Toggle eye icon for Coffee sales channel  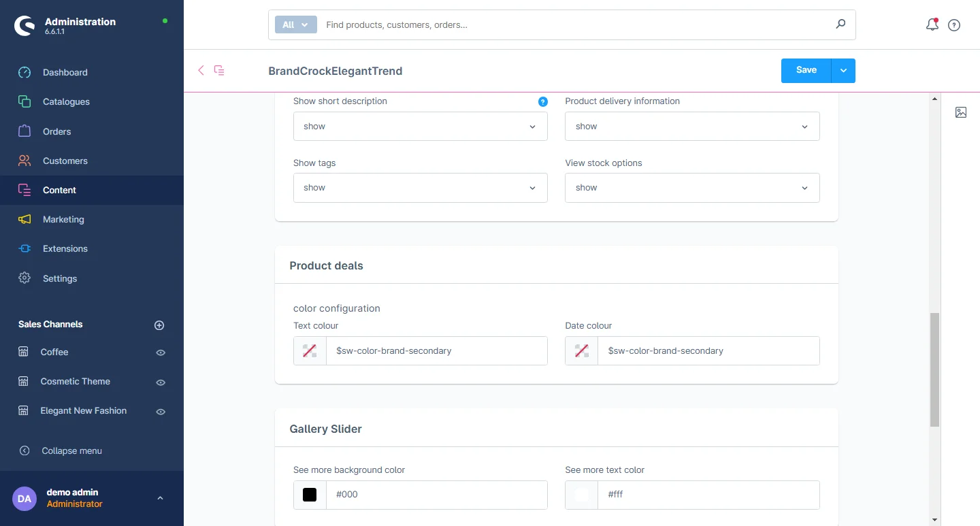coord(161,352)
